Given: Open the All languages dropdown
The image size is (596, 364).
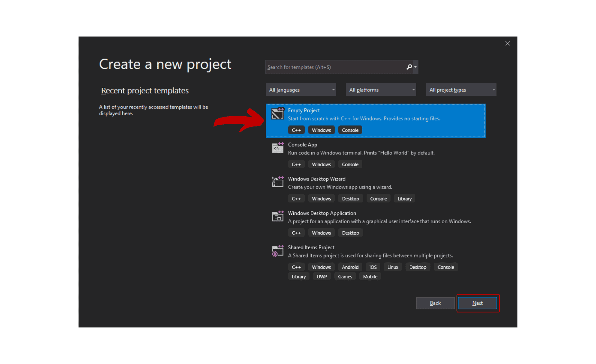Looking at the screenshot, I should click(x=301, y=90).
